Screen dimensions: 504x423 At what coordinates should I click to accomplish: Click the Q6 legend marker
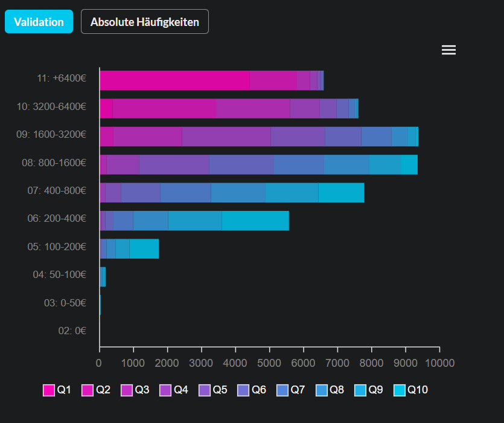click(244, 390)
